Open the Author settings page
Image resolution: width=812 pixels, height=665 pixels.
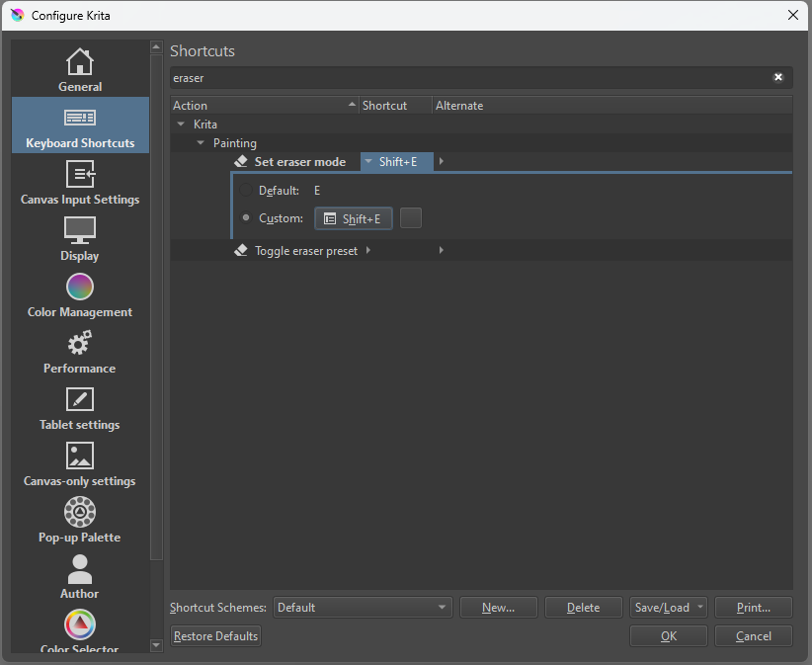coord(80,577)
